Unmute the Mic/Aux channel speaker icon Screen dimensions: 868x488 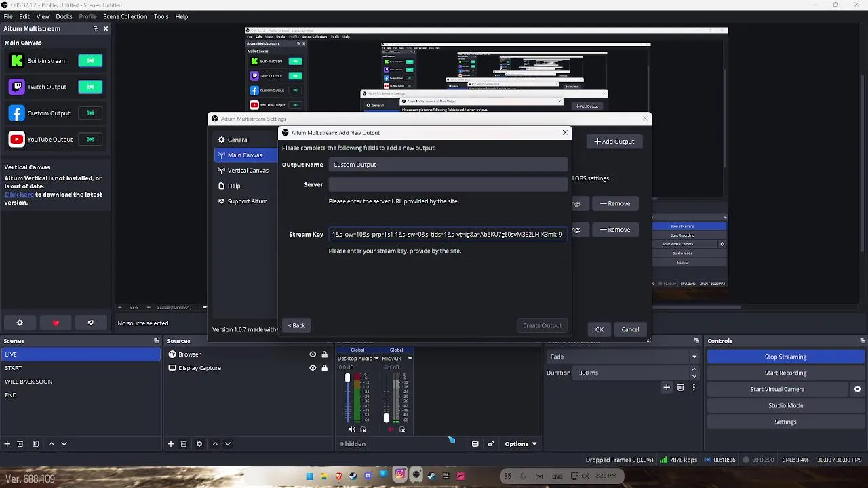coord(390,430)
